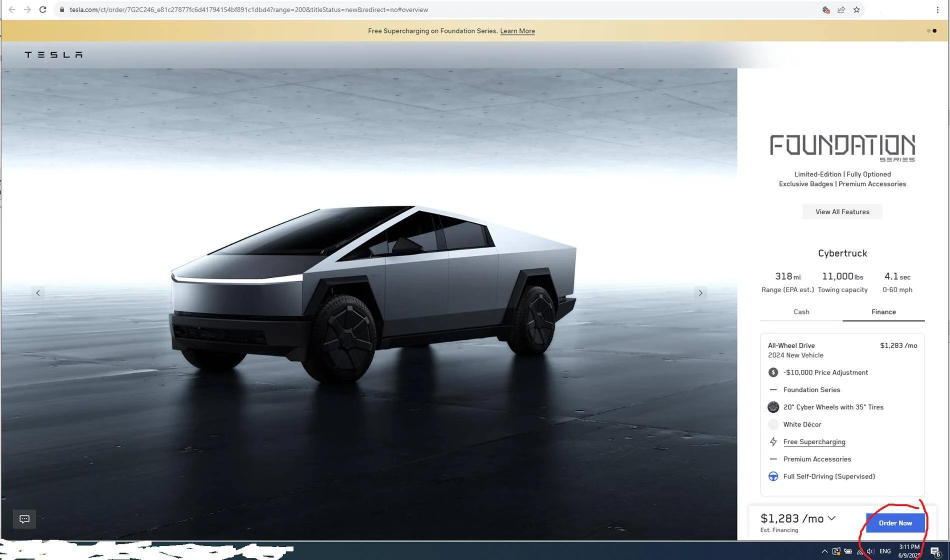Image resolution: width=950 pixels, height=560 pixels.
Task: Click the Foundation Series logo
Action: (x=842, y=148)
